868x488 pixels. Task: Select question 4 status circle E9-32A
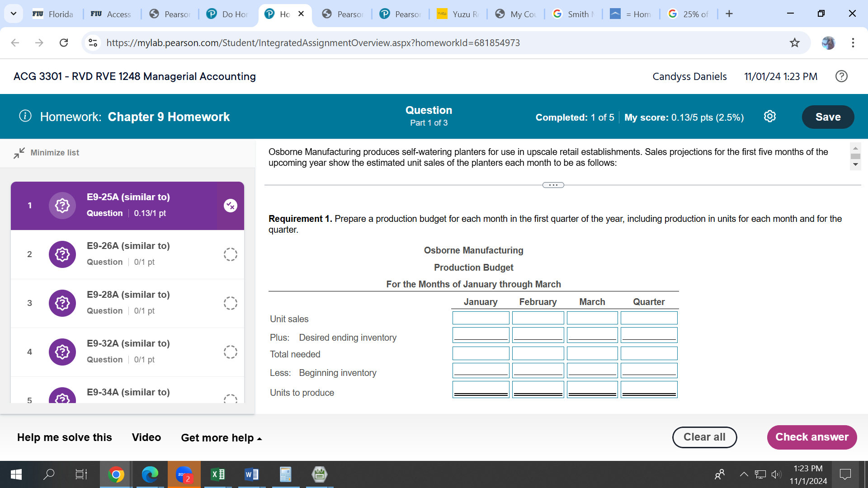pyautogui.click(x=230, y=352)
